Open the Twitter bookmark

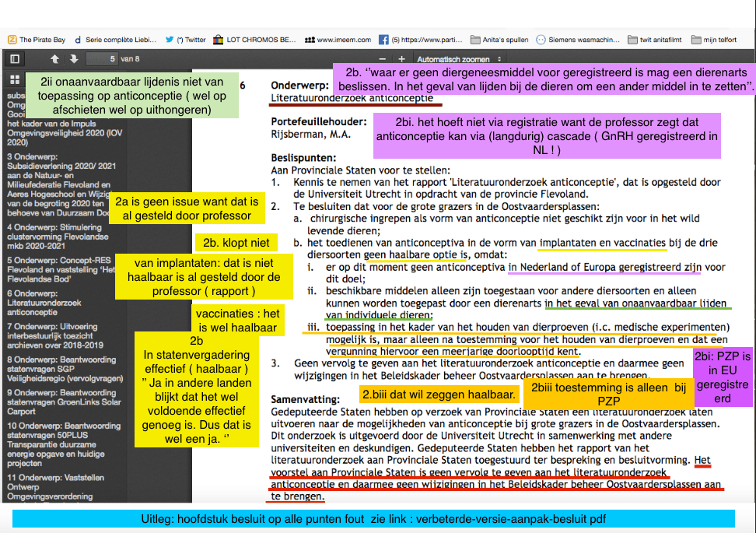click(x=186, y=39)
